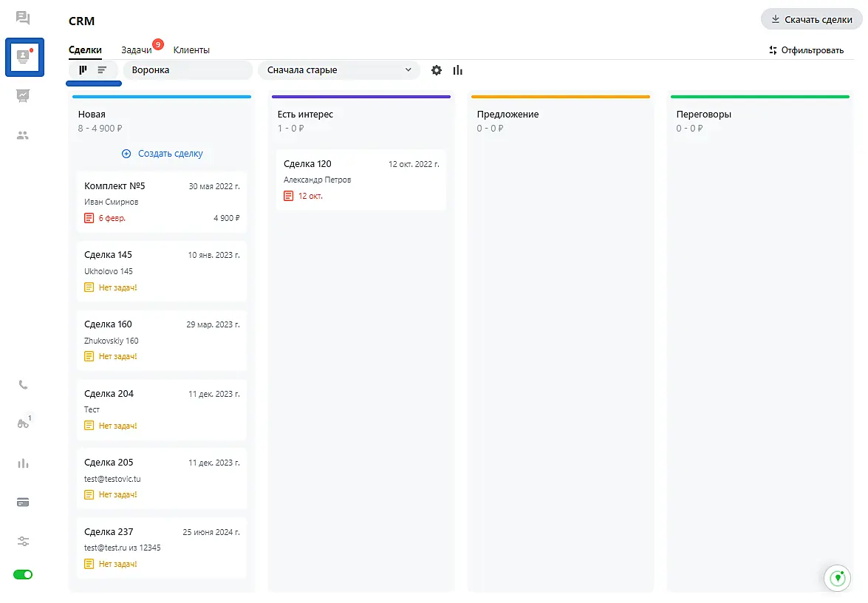Open the chats icon in sidebar
This screenshot has height=603, width=868.
point(23,18)
